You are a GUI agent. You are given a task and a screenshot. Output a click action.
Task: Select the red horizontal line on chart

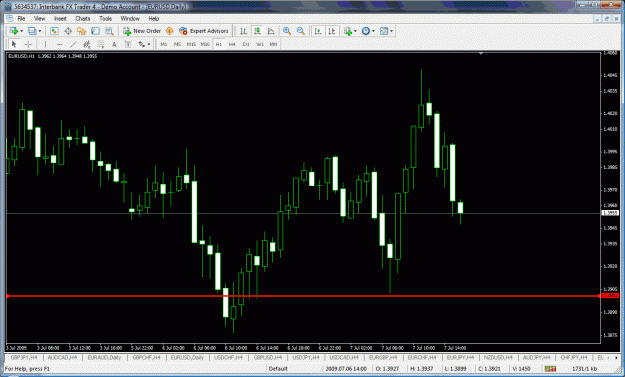(303, 296)
